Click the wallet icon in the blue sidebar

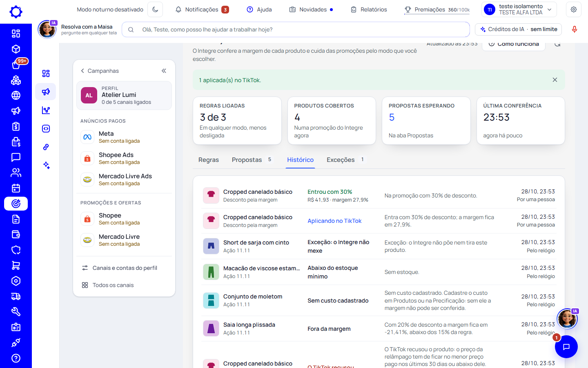[x=16, y=234]
